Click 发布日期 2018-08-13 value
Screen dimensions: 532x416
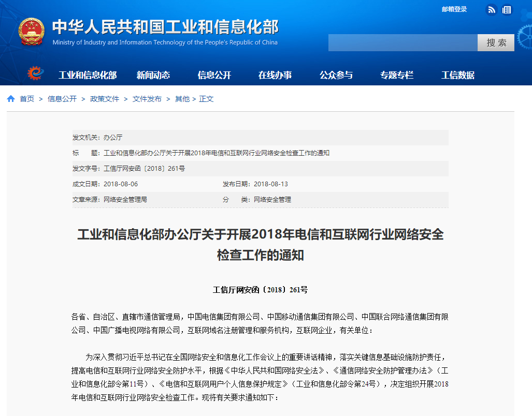[x=271, y=184]
